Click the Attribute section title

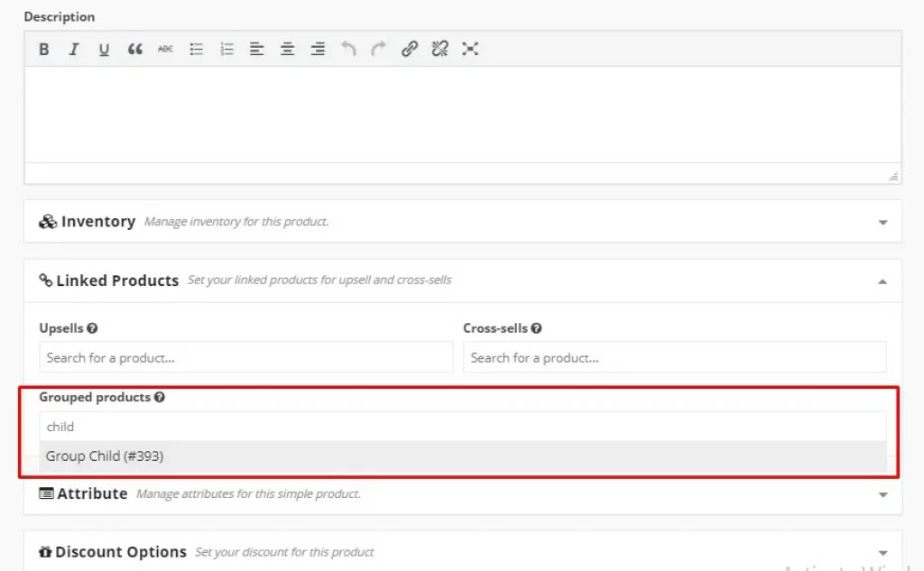[92, 493]
